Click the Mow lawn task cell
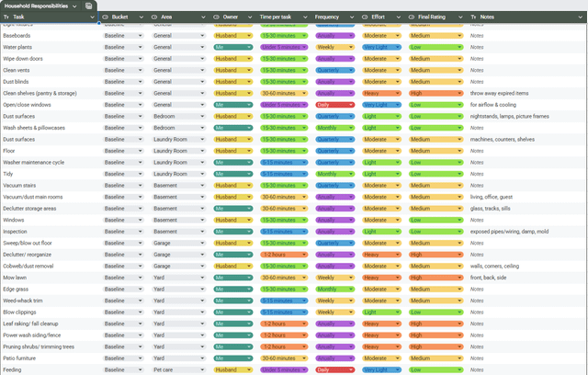The width and height of the screenshot is (588, 375). (x=50, y=278)
